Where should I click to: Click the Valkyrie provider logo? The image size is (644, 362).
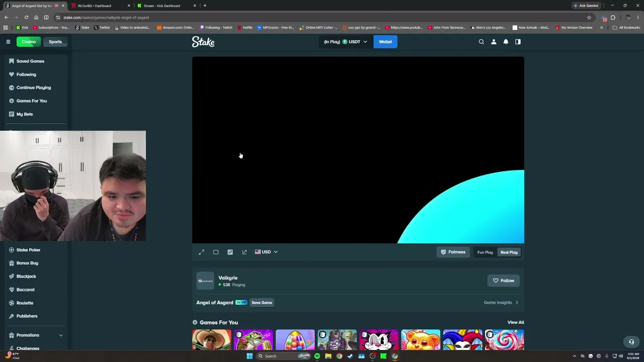tap(205, 281)
